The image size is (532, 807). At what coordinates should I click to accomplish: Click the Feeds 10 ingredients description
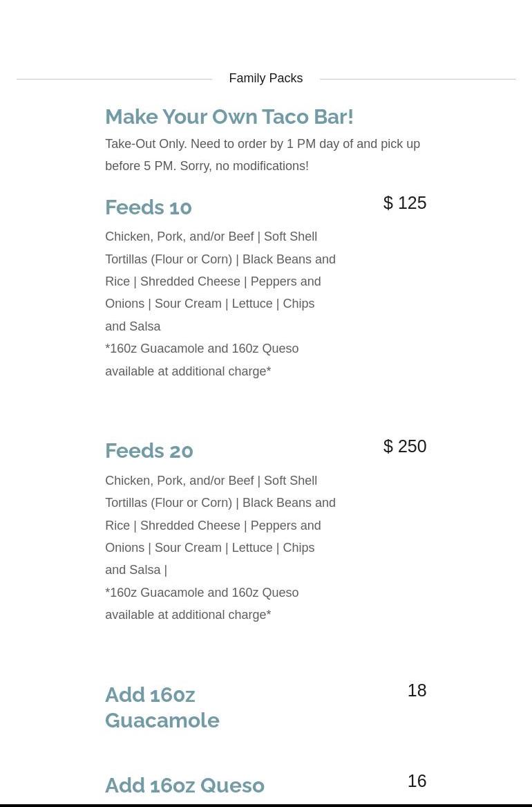pos(220,281)
